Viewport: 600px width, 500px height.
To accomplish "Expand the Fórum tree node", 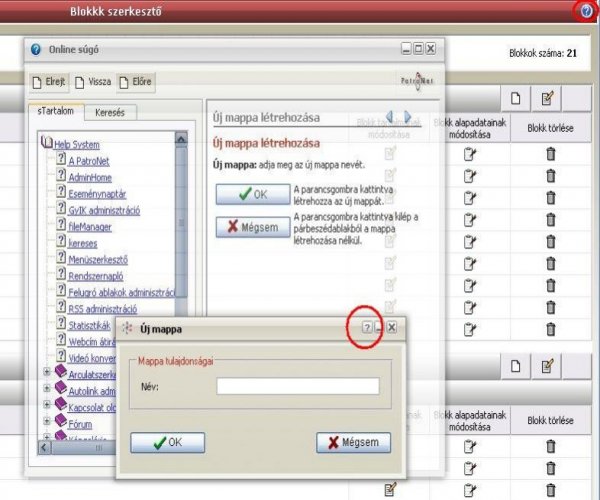I will coord(47,423).
